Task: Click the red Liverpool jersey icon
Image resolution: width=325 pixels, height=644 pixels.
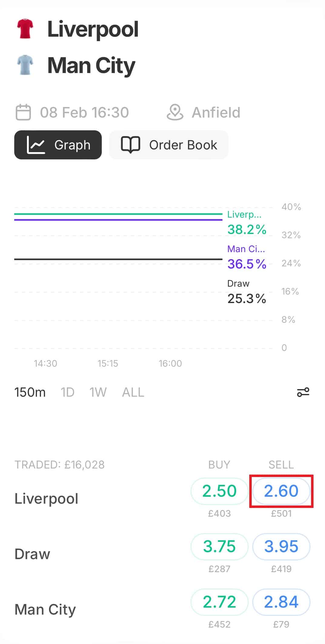Action: coord(25,29)
